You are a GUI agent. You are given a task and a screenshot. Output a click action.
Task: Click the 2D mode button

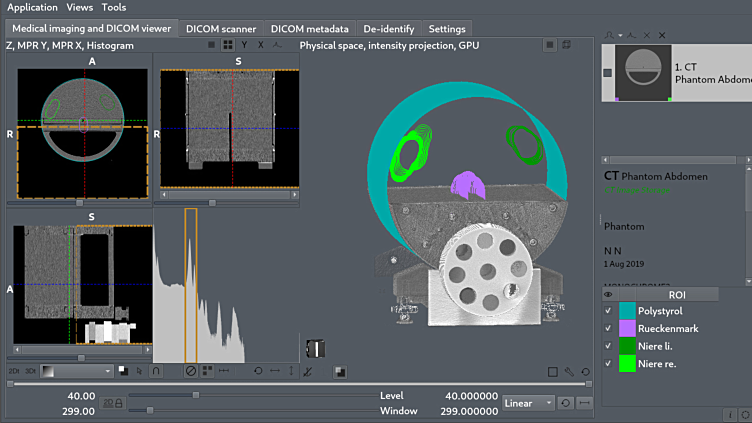tap(14, 371)
